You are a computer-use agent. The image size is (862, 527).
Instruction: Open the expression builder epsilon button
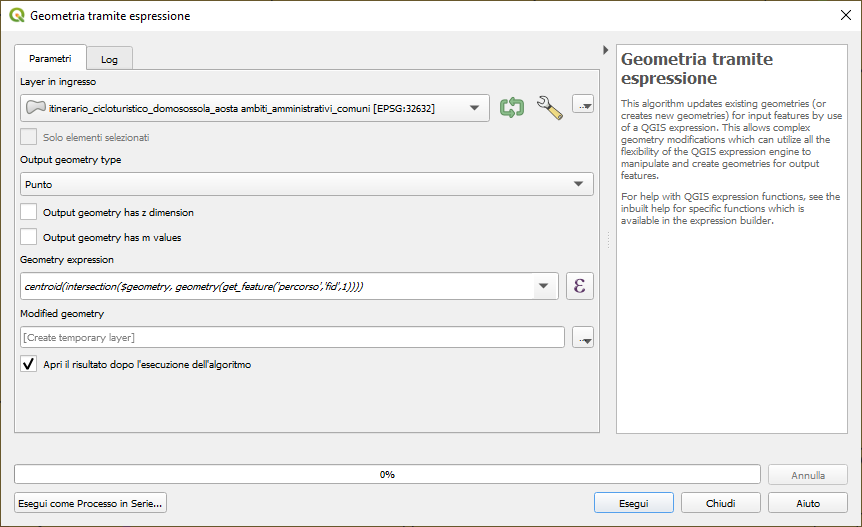pyautogui.click(x=580, y=286)
